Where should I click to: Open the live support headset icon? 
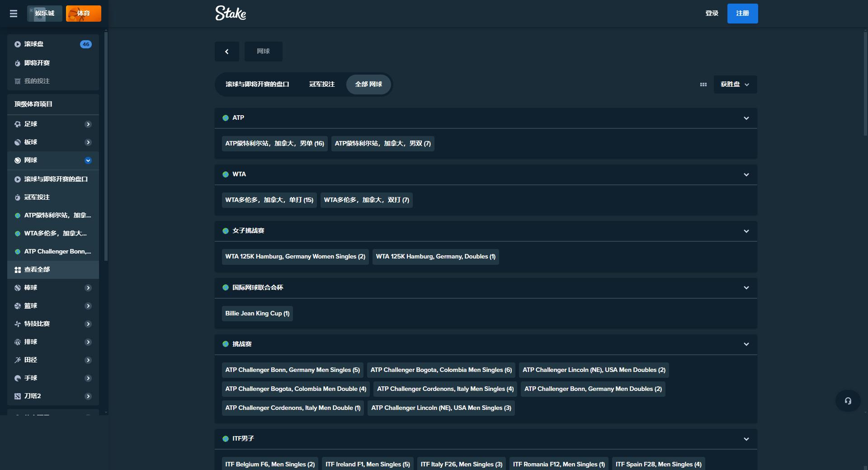pos(848,401)
